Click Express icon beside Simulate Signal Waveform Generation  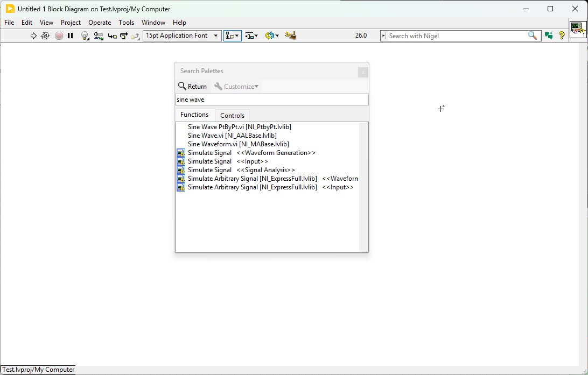point(181,153)
